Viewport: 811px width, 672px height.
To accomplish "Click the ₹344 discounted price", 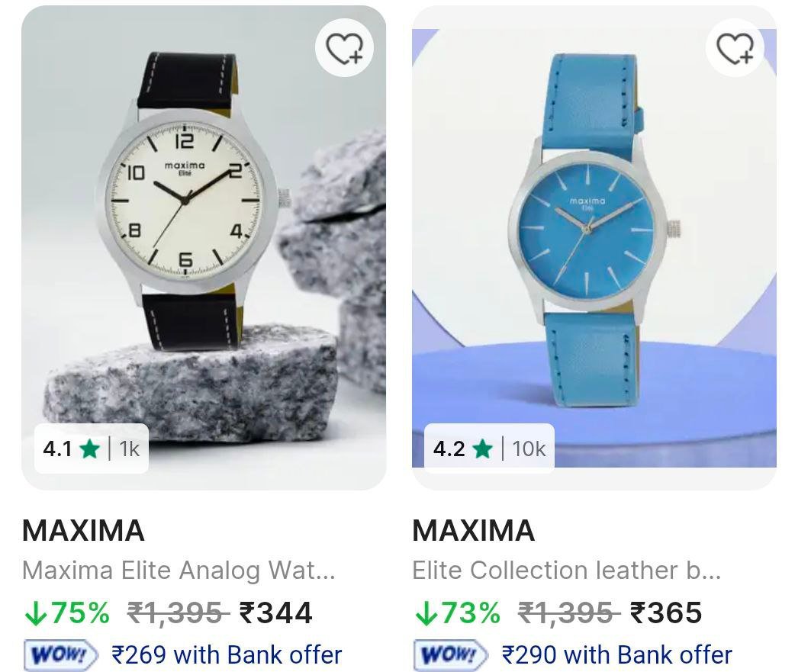I will coord(275,613).
